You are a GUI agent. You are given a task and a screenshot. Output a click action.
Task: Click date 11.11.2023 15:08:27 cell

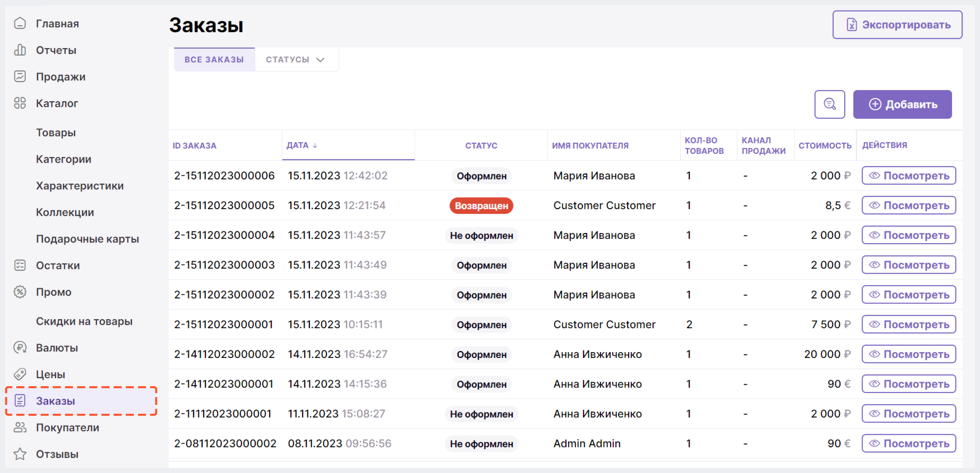[336, 414]
